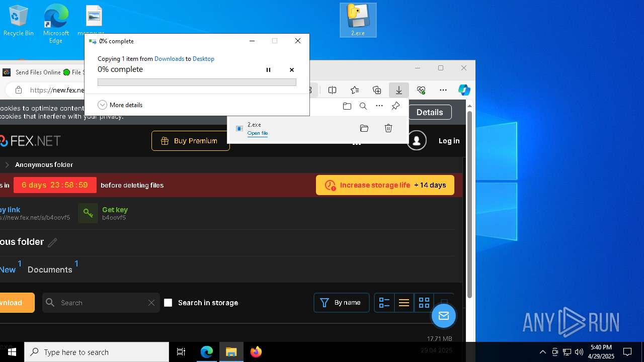This screenshot has width=644, height=362.
Task: Toggle Edge split screen icon
Action: (x=333, y=90)
